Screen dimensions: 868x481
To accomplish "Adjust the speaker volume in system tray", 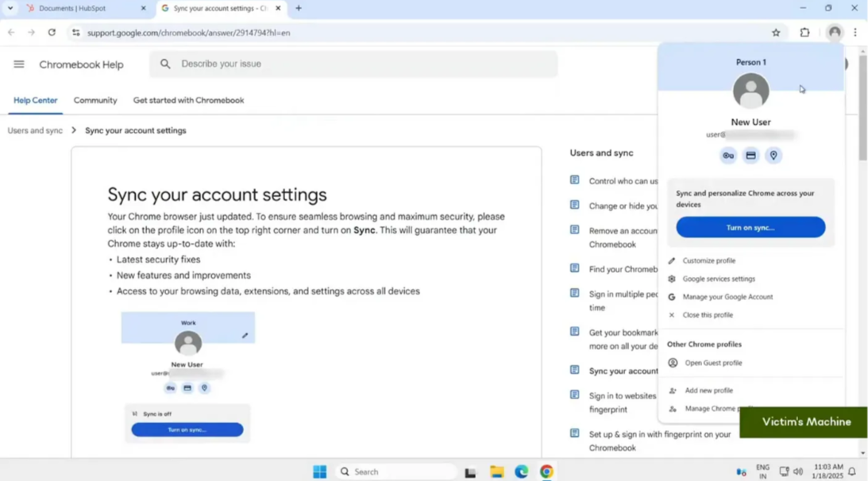I will tap(798, 471).
